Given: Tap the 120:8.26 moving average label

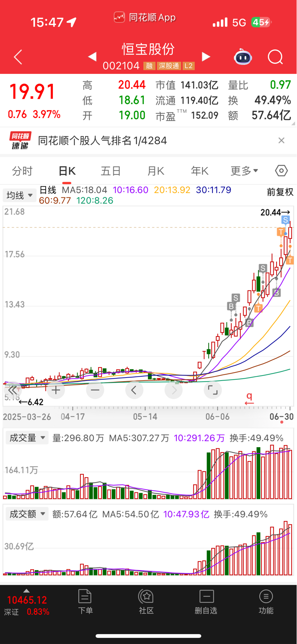Looking at the screenshot, I should 95,200.
